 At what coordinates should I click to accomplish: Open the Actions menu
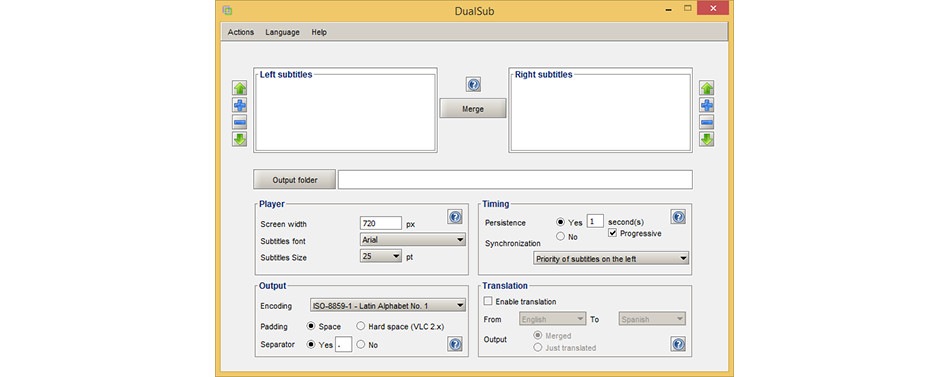point(241,32)
